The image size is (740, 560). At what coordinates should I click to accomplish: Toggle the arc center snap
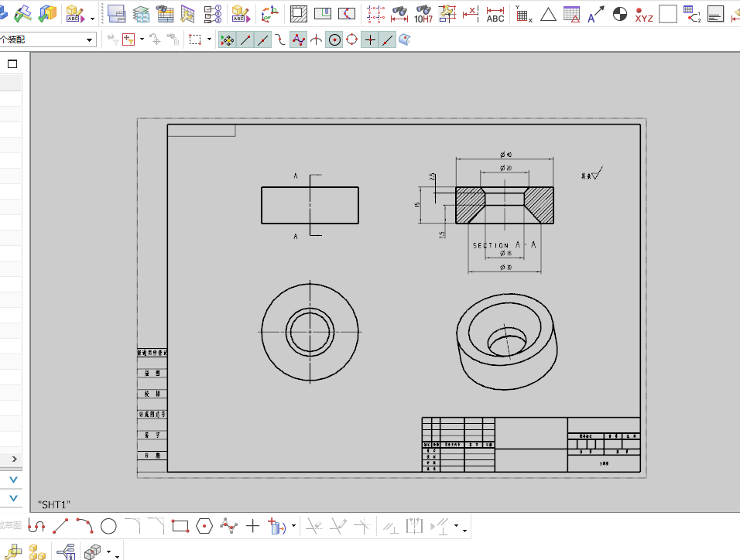[x=334, y=40]
